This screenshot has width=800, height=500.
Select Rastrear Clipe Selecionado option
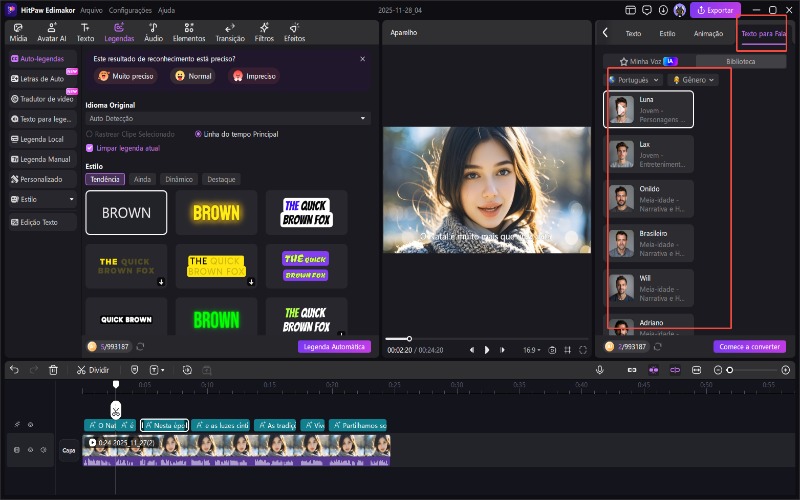click(90, 133)
